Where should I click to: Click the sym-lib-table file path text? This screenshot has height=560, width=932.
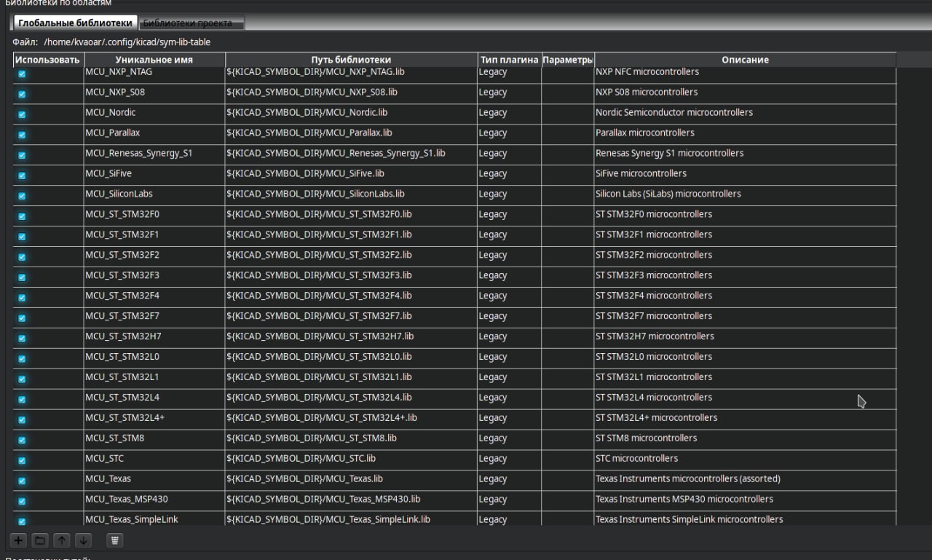coord(127,42)
